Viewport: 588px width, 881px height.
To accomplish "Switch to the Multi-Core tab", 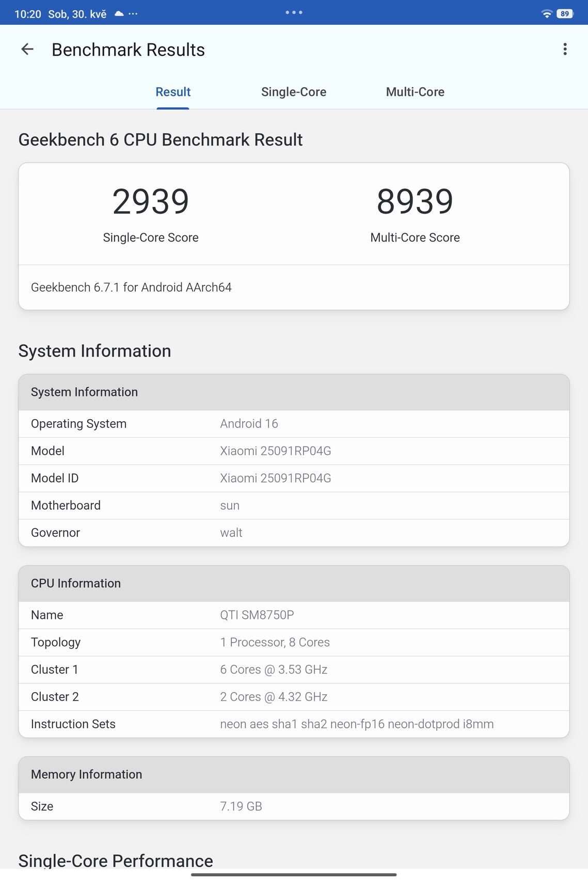I will click(415, 92).
